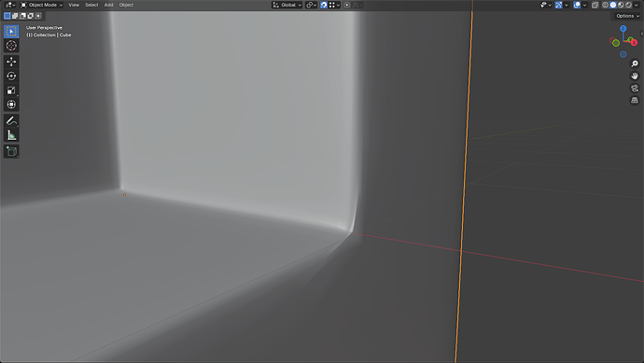
Task: Toggle camera view icon
Action: 635,89
